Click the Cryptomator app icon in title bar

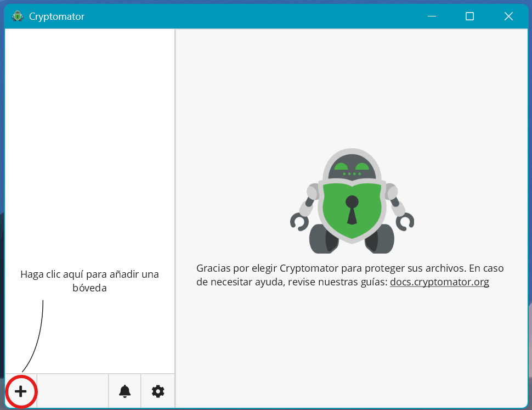tap(18, 16)
